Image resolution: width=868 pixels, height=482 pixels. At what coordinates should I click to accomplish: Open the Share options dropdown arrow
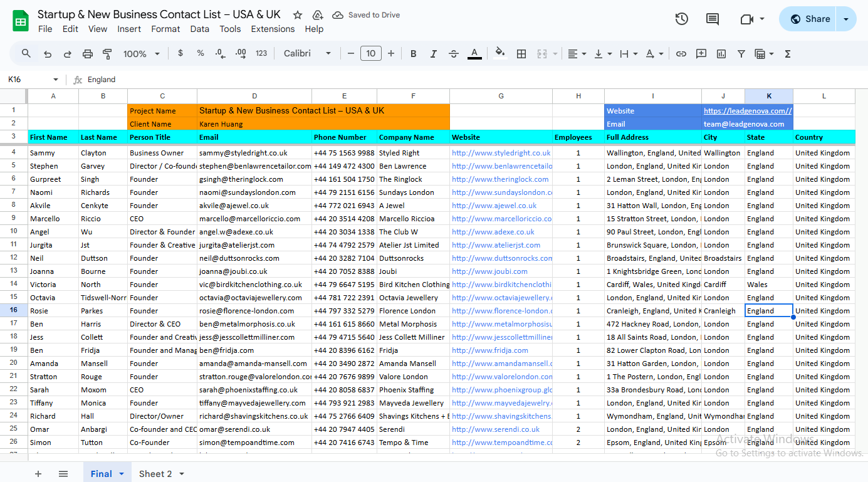[x=847, y=19]
